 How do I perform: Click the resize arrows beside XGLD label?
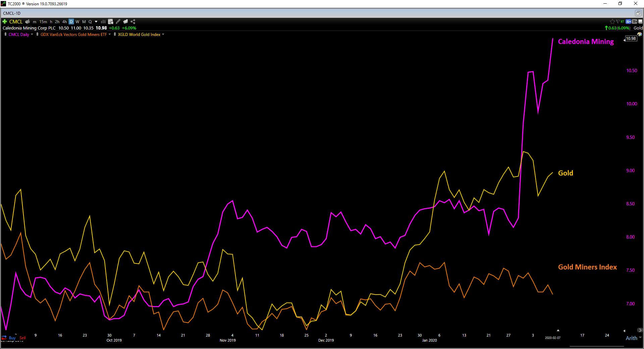pyautogui.click(x=115, y=34)
